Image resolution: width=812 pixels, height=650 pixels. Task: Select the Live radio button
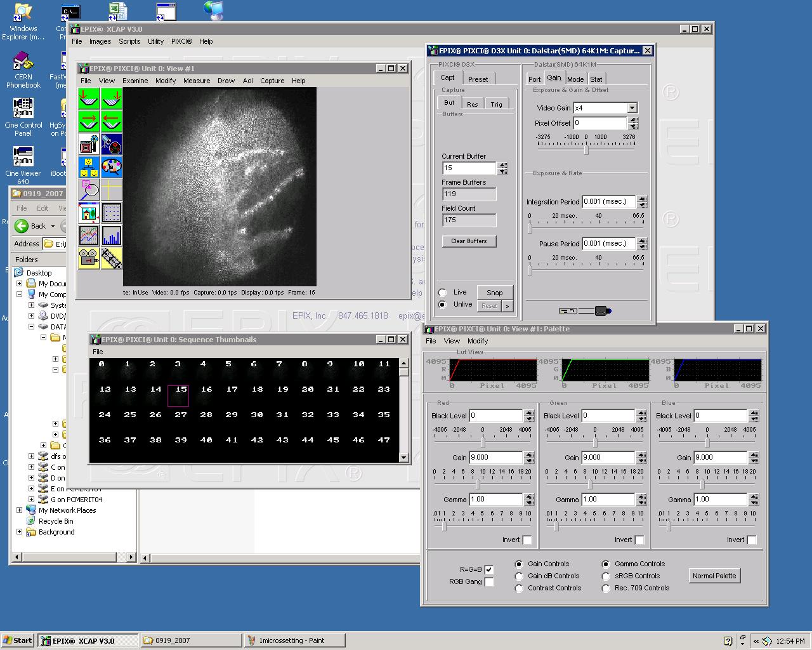[443, 293]
